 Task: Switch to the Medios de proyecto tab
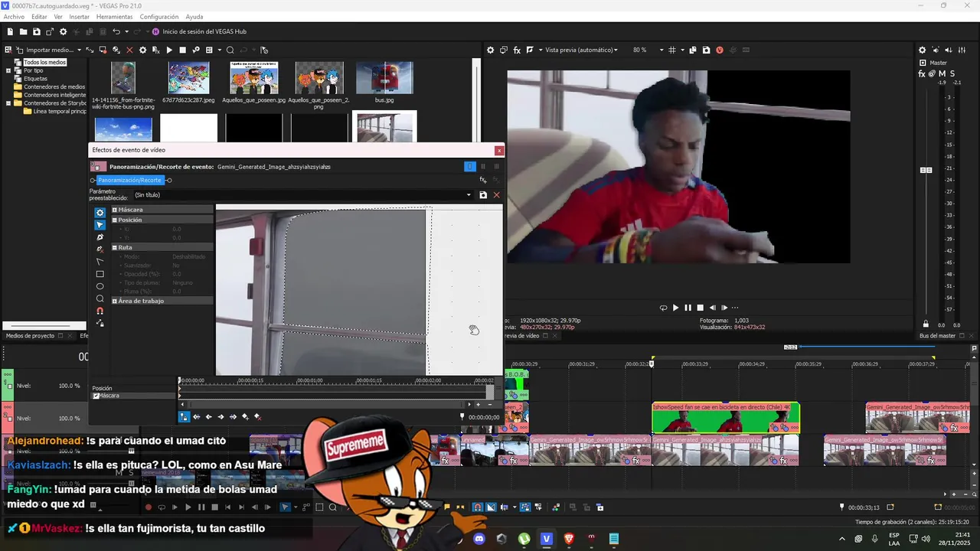(x=31, y=335)
